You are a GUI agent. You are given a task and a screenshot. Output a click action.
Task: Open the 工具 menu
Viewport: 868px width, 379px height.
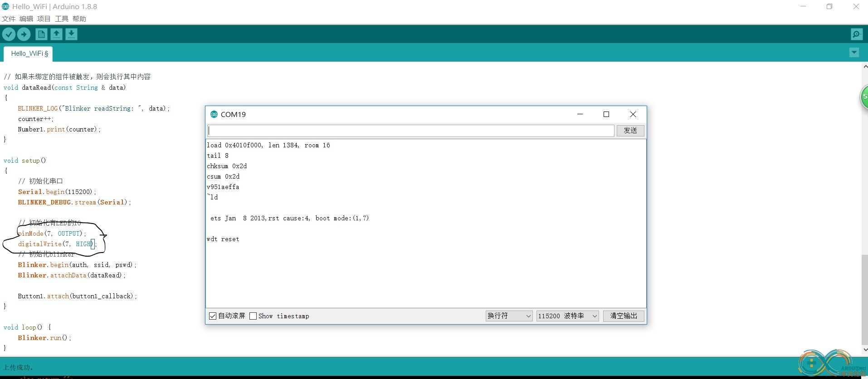click(x=62, y=19)
